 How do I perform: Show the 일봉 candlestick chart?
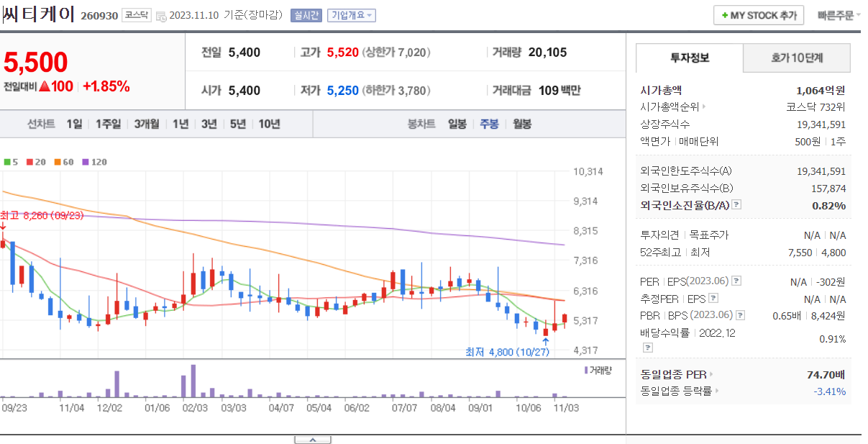pyautogui.click(x=457, y=124)
